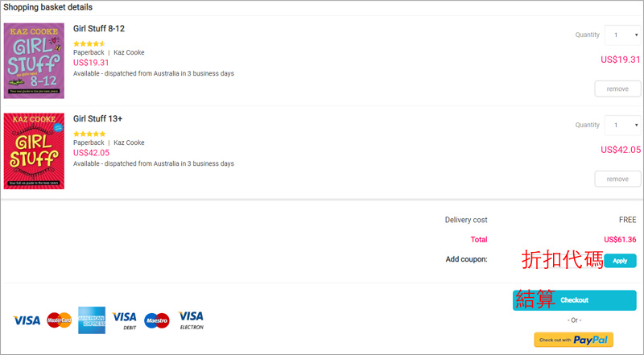The image size is (644, 355).
Task: Open quantity dropdown for Girl Stuff 13+
Action: pos(622,125)
